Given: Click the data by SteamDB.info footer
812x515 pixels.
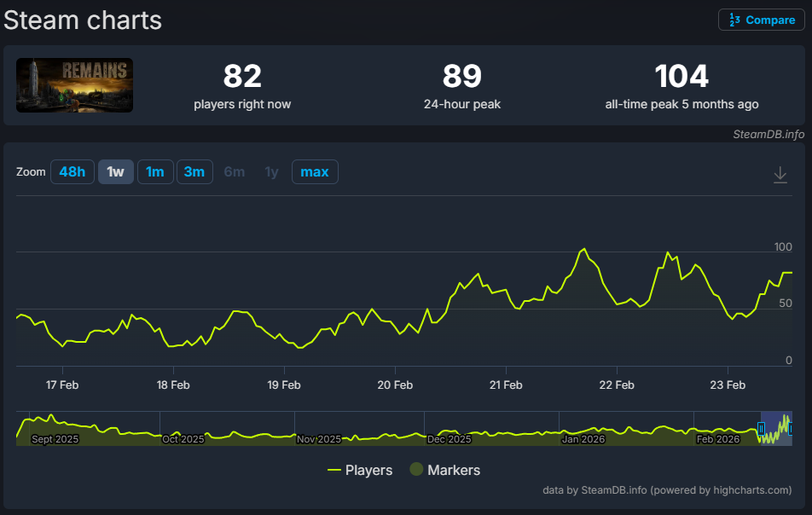Looking at the screenshot, I should pyautogui.click(x=667, y=489).
